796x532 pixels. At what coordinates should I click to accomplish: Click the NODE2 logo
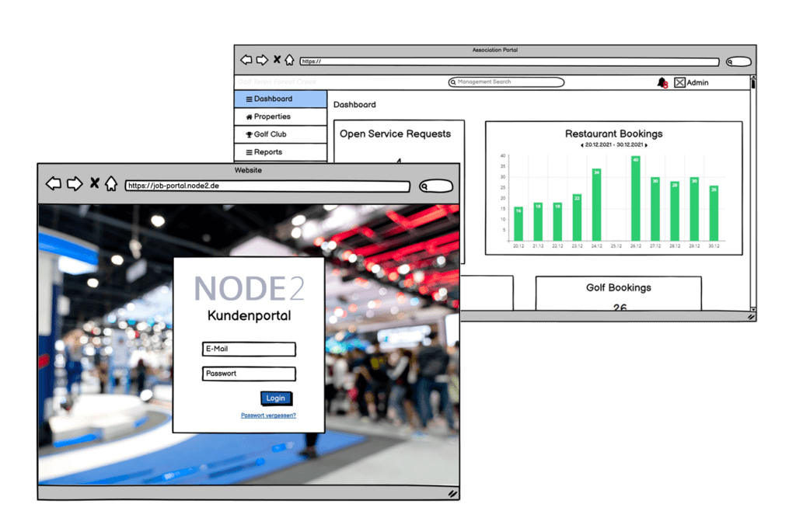point(250,288)
